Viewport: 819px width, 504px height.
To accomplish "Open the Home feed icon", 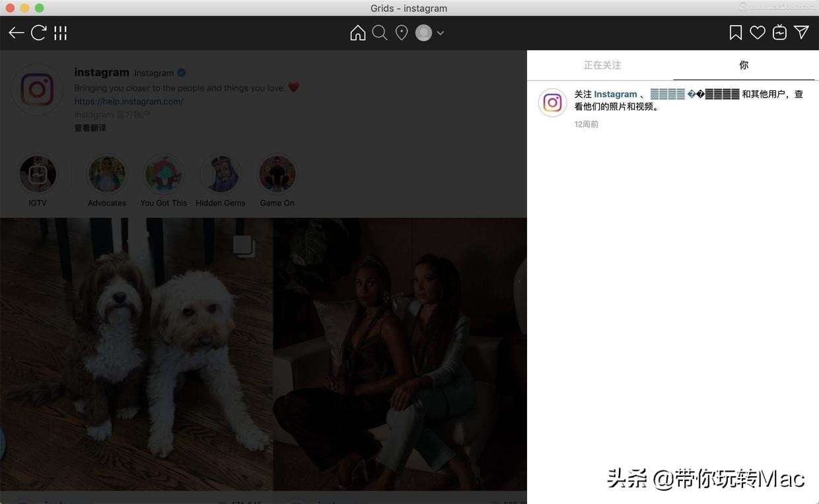I will click(x=357, y=32).
